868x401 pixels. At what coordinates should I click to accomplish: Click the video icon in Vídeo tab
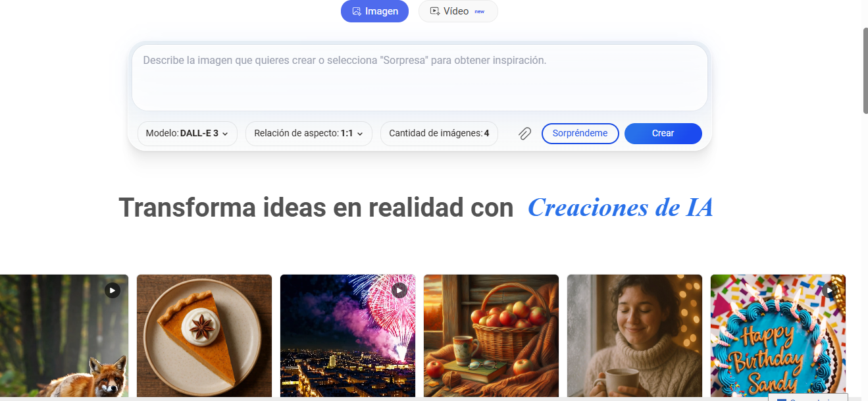coord(434,11)
